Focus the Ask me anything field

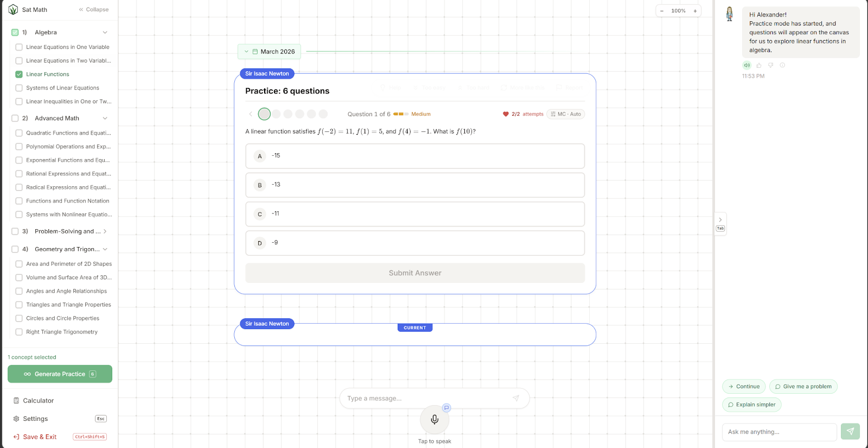point(780,432)
